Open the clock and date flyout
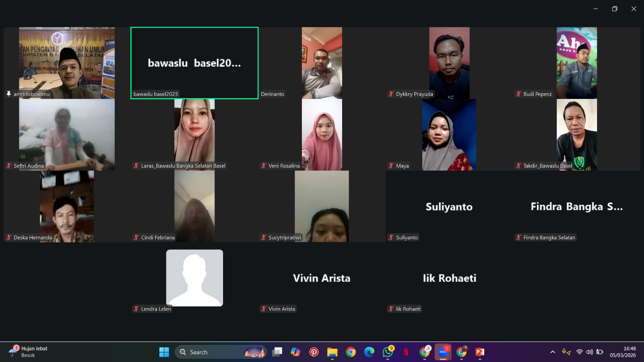644x362 pixels. click(623, 352)
